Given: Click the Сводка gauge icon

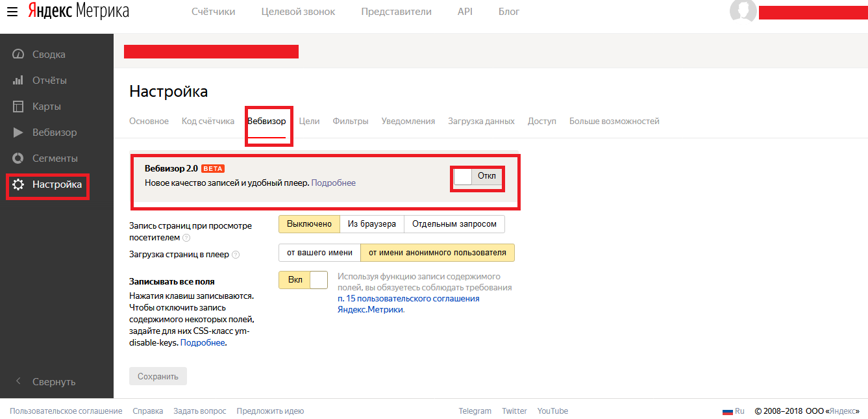Looking at the screenshot, I should click(x=18, y=55).
